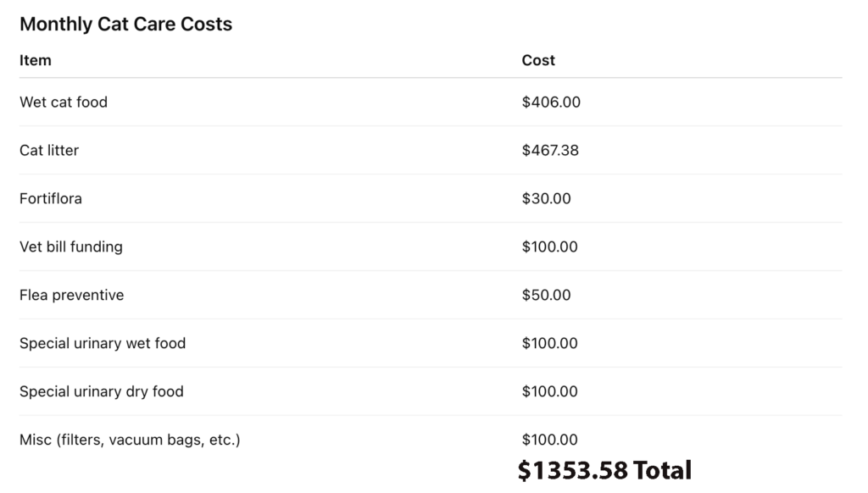Select the "Cost" column header

[538, 60]
